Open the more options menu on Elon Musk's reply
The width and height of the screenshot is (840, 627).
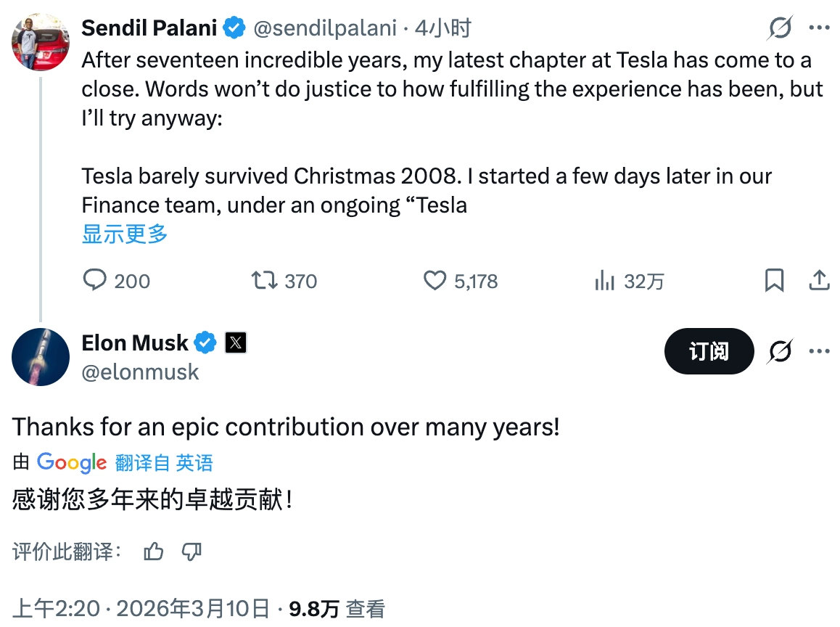point(820,351)
